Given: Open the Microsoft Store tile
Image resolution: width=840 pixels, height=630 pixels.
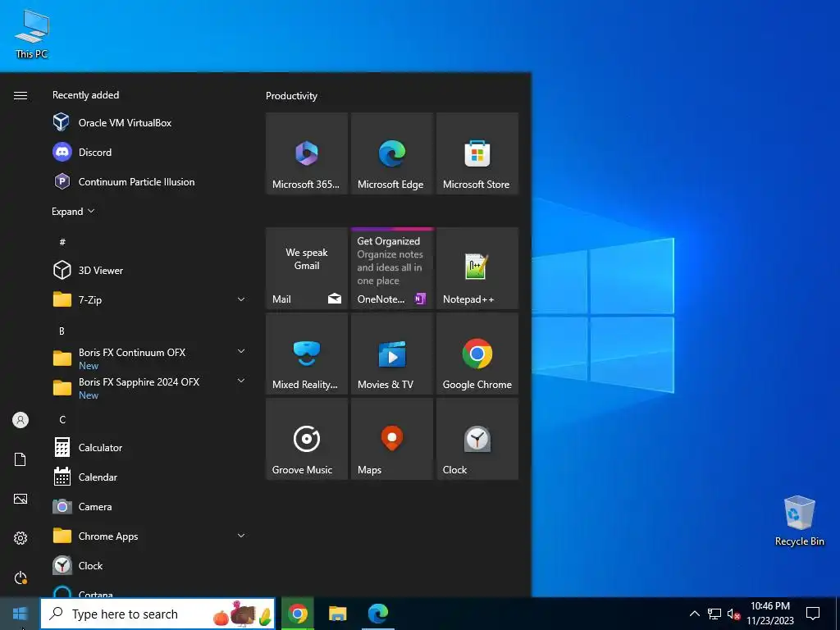Looking at the screenshot, I should point(477,153).
